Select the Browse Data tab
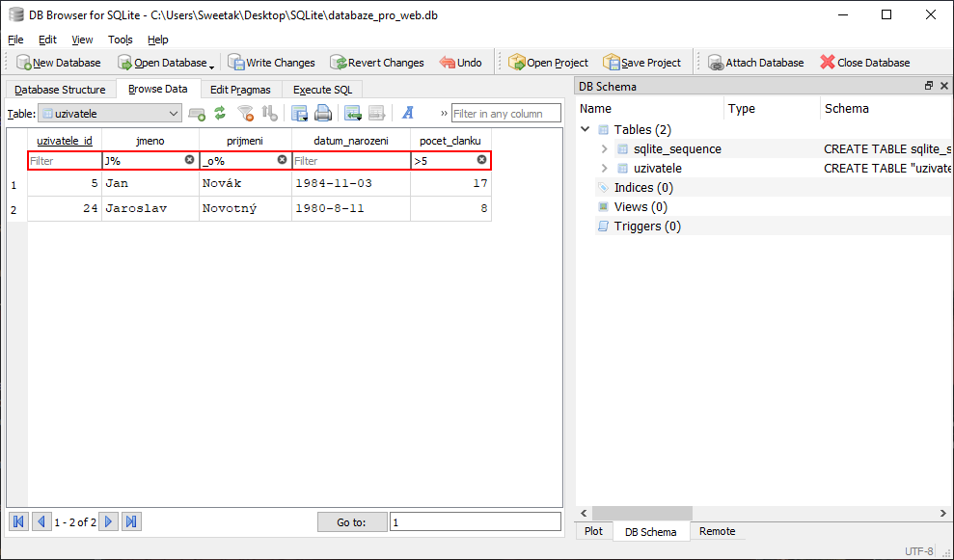This screenshot has width=954, height=560. click(x=157, y=89)
